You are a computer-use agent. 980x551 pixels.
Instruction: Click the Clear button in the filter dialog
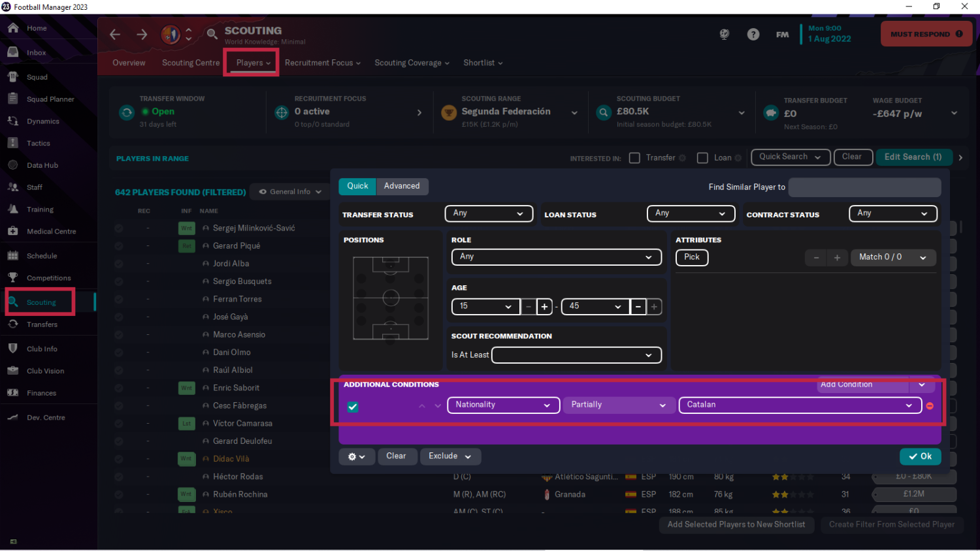point(396,456)
